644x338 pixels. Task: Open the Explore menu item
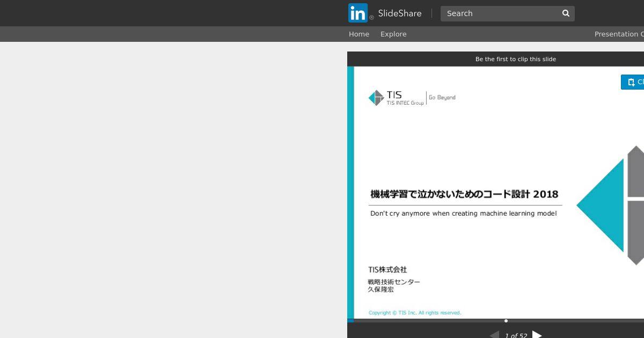pos(393,34)
